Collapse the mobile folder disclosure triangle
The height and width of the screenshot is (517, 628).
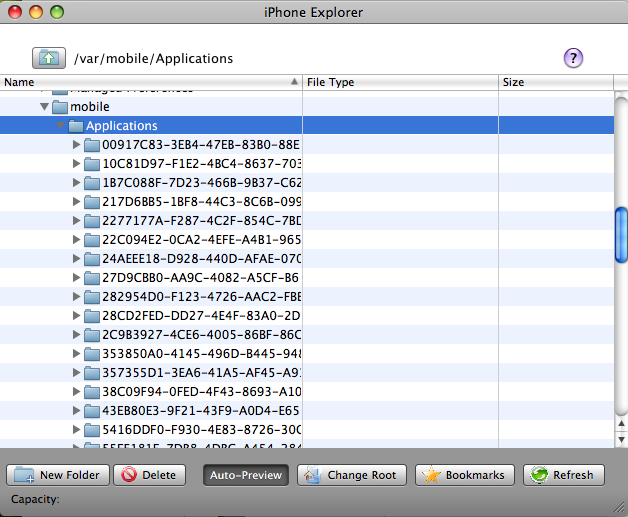point(44,107)
